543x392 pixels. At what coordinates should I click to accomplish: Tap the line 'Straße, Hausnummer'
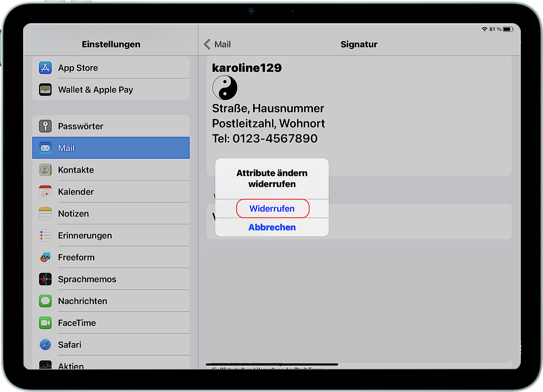268,109
